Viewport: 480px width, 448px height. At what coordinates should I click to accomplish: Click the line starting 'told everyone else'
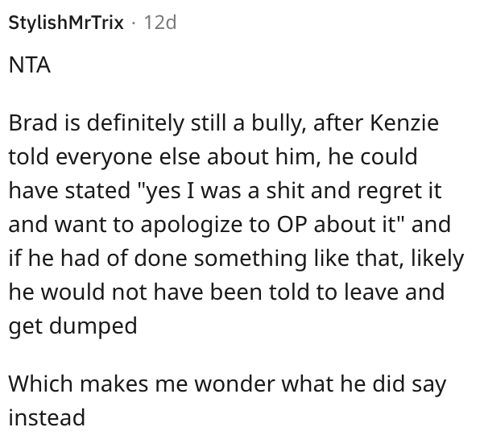(x=213, y=157)
